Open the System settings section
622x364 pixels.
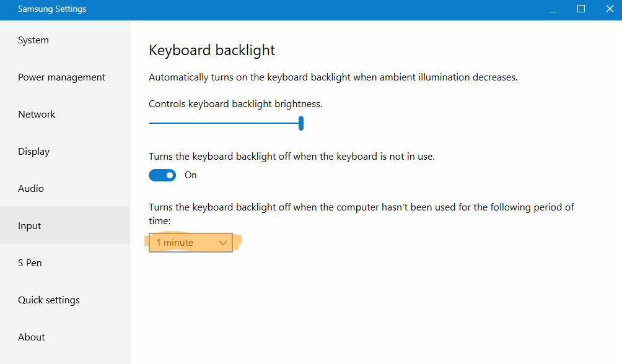(33, 40)
